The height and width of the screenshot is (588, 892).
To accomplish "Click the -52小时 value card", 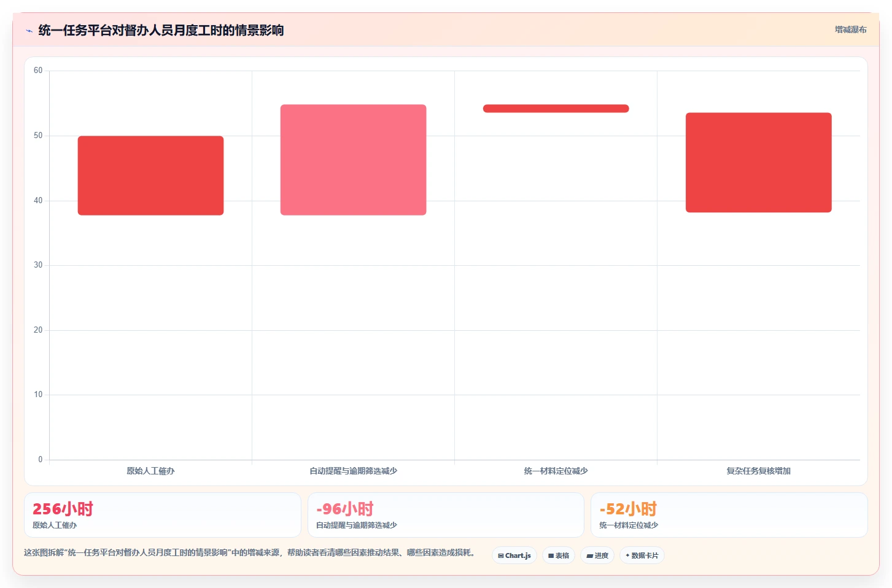I will point(729,515).
